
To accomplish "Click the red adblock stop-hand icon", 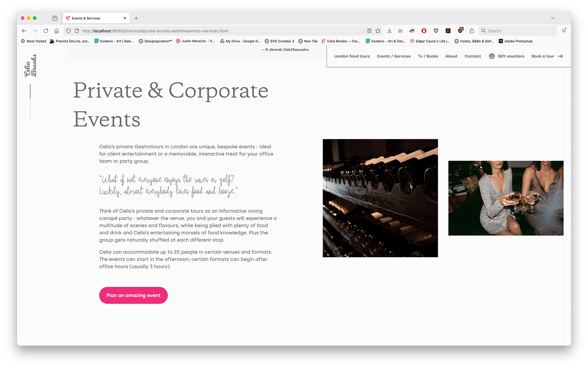I will (424, 31).
